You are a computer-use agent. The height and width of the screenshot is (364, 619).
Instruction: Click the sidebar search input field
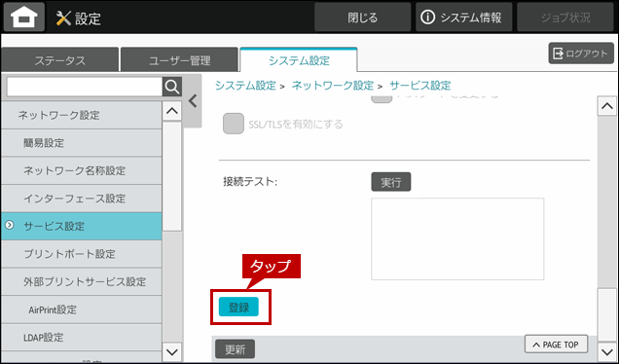pyautogui.click(x=85, y=87)
